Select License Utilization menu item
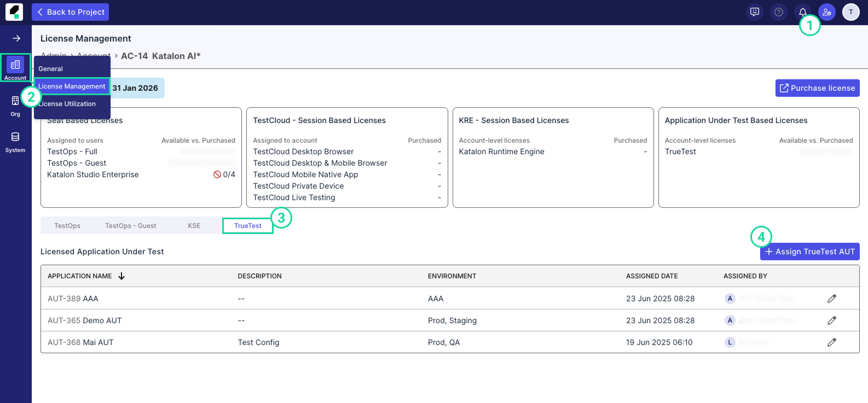Screen dimensions: 868x403 coord(72,104)
